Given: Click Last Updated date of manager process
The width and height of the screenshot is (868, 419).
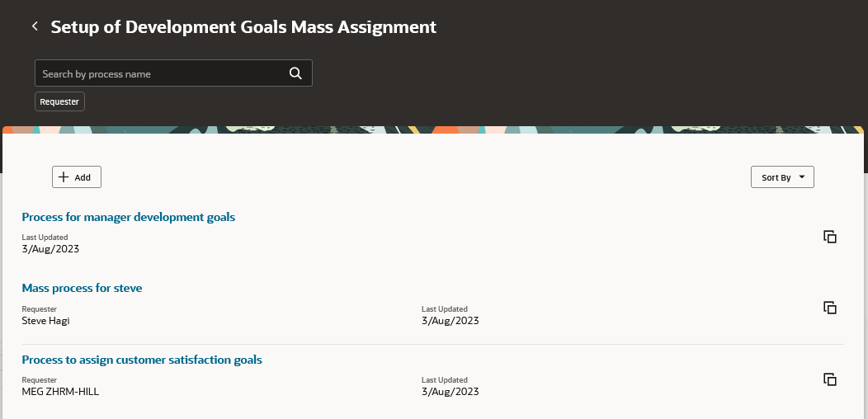Looking at the screenshot, I should (50, 249).
